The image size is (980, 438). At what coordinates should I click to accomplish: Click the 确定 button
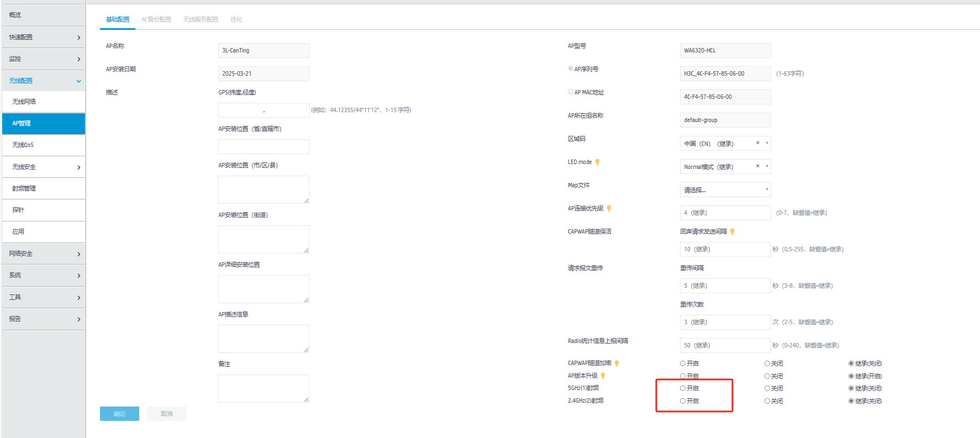coord(119,414)
